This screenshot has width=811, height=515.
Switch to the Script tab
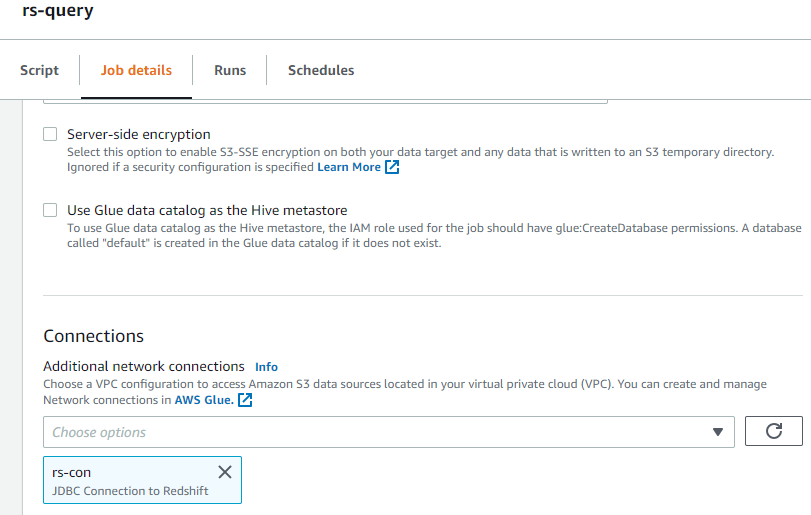[39, 70]
